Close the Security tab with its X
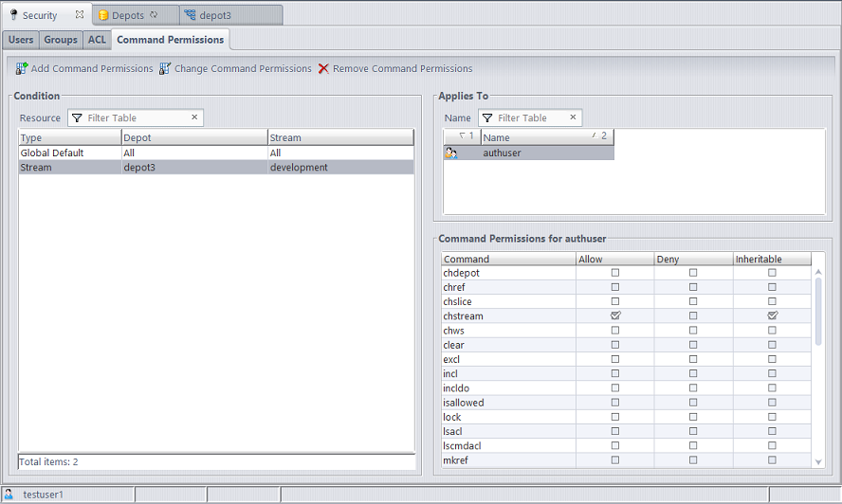Image resolution: width=842 pixels, height=504 pixels. tap(79, 15)
